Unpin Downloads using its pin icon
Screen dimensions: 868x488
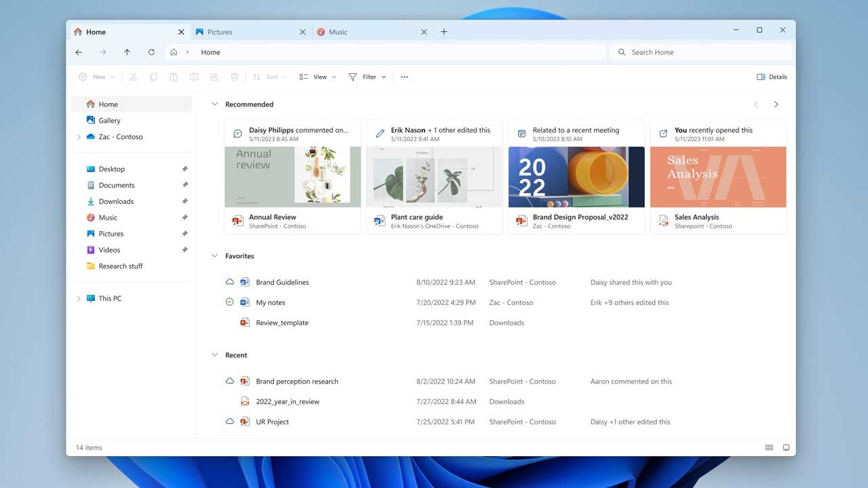click(184, 201)
